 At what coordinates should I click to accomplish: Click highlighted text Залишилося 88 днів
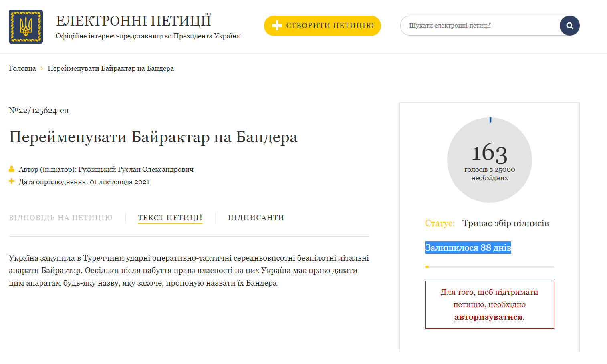click(468, 247)
